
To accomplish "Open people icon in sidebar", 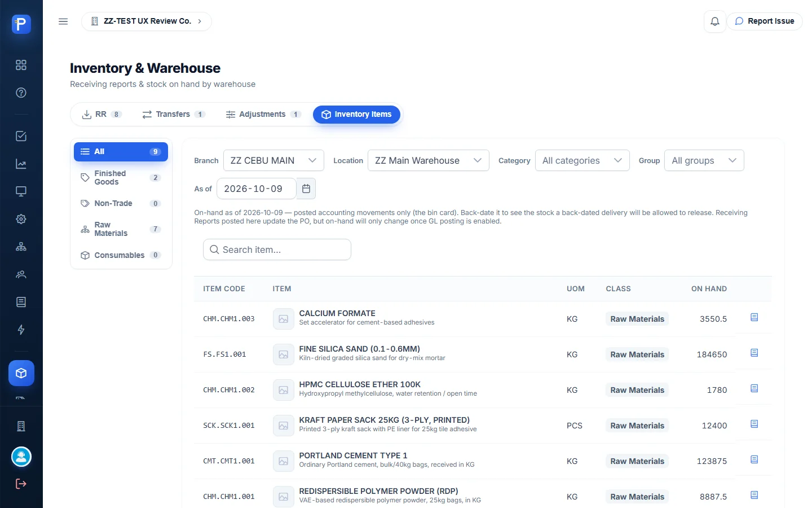I will point(21,274).
